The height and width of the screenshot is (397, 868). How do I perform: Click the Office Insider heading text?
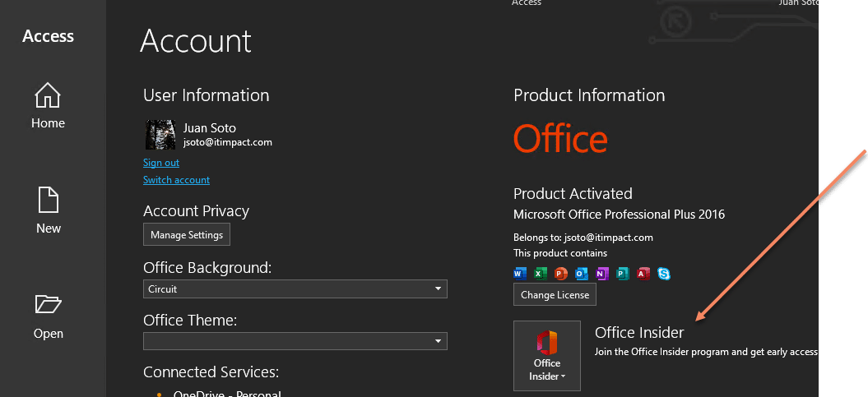(639, 332)
